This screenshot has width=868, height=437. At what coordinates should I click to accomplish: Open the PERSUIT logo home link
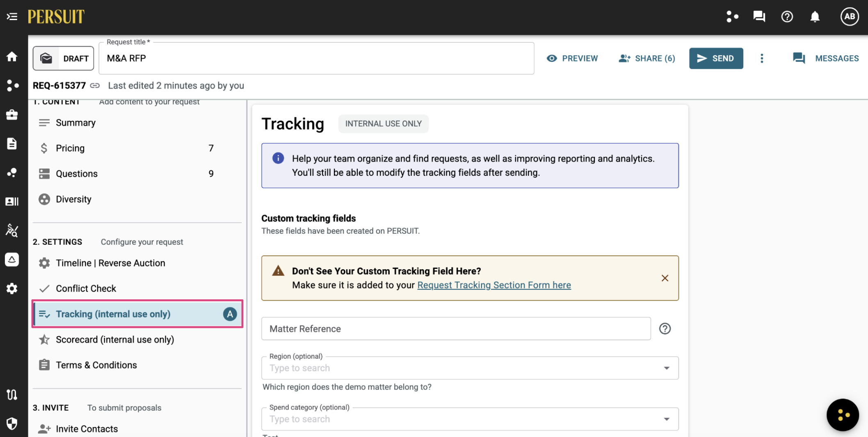pos(56,17)
